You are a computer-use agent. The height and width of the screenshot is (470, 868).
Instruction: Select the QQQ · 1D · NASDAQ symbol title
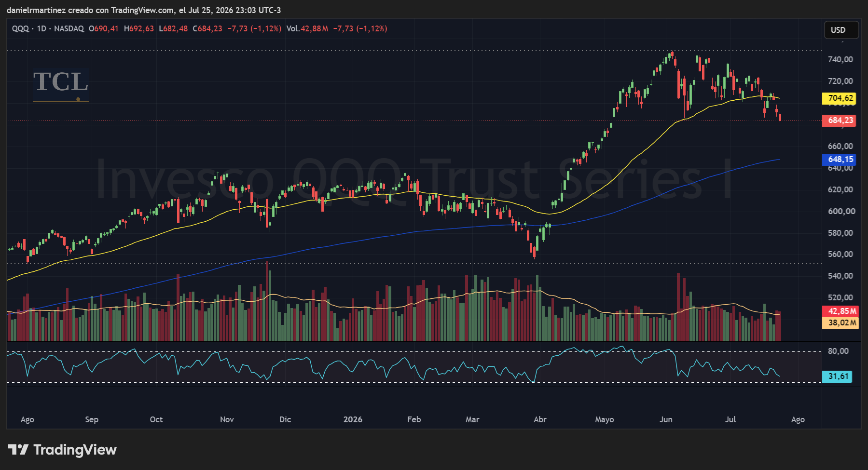point(48,28)
